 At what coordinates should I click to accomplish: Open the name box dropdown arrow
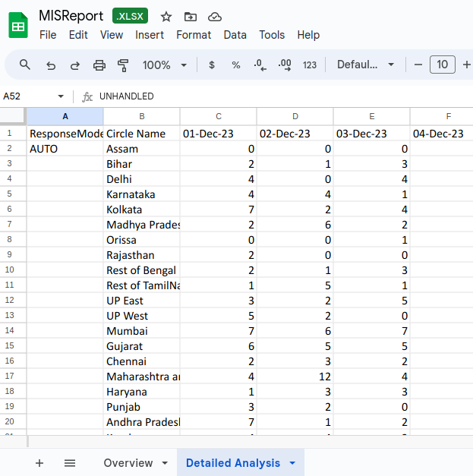tap(61, 96)
